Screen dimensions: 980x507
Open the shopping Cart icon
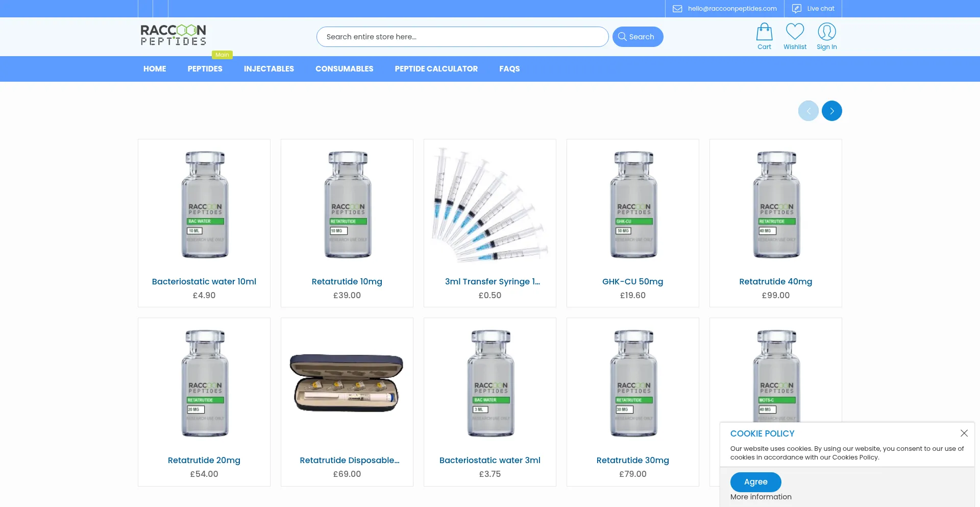764,32
